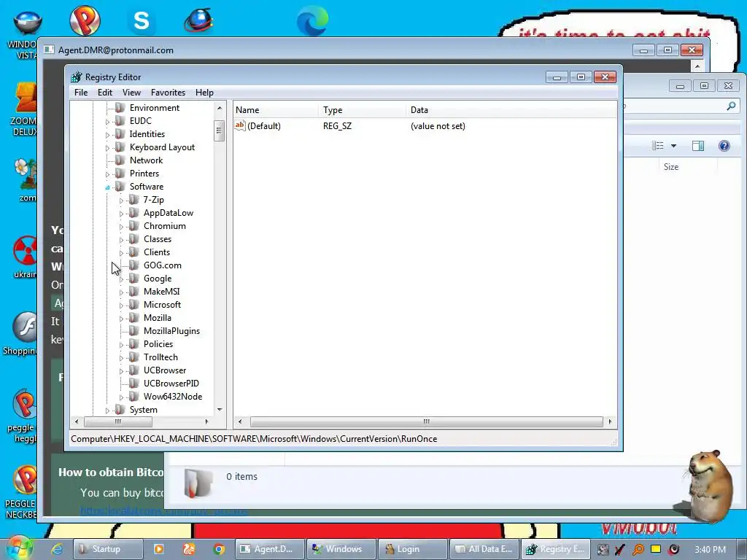This screenshot has width=747, height=560.
Task: Click the taskbar clock showing 3:40 PM
Action: click(x=710, y=549)
